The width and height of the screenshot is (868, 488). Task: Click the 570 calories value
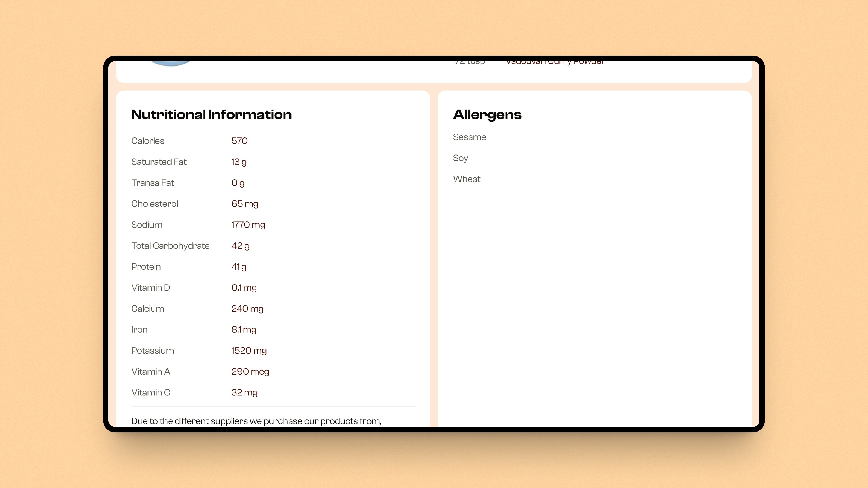point(239,141)
